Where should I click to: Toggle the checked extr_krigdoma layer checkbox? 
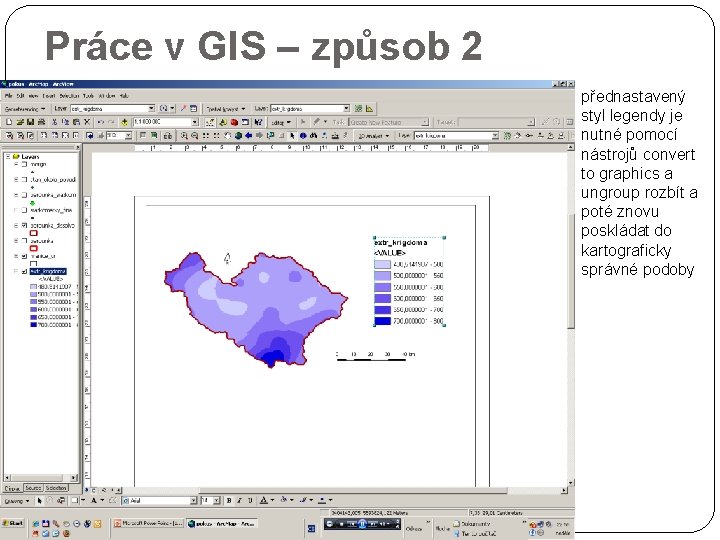(x=24, y=271)
